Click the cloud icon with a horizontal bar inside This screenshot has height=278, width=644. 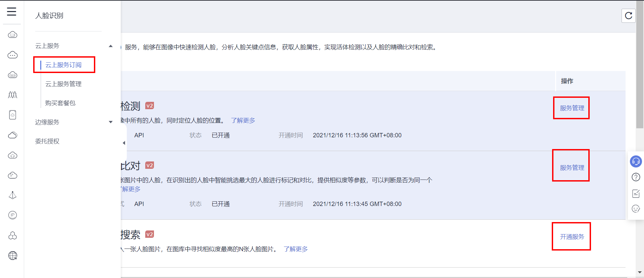(x=12, y=75)
